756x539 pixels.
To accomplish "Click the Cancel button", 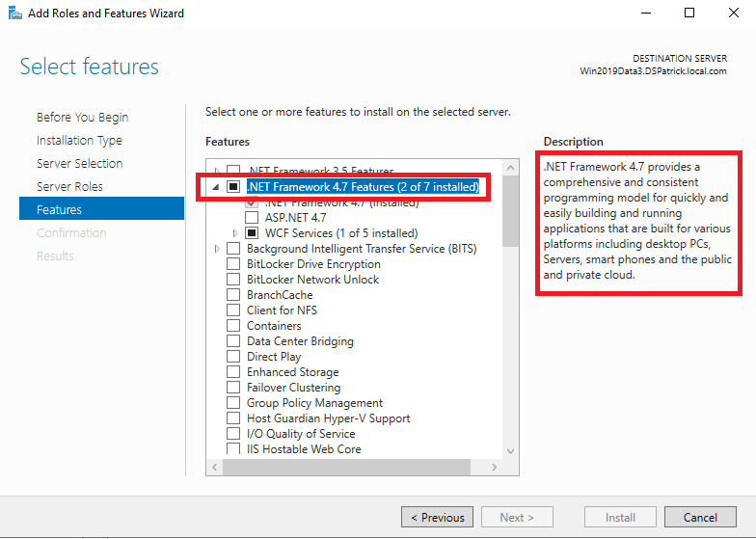I will pos(700,517).
